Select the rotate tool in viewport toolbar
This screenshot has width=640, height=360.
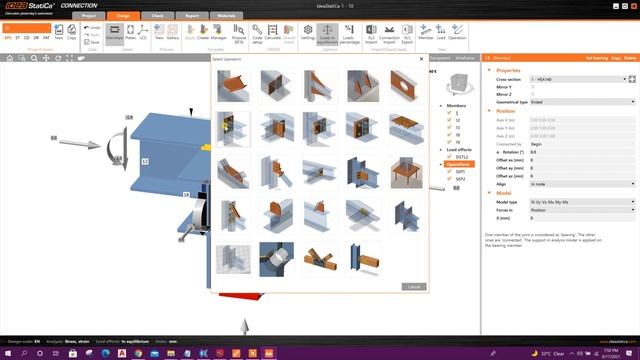click(x=58, y=58)
